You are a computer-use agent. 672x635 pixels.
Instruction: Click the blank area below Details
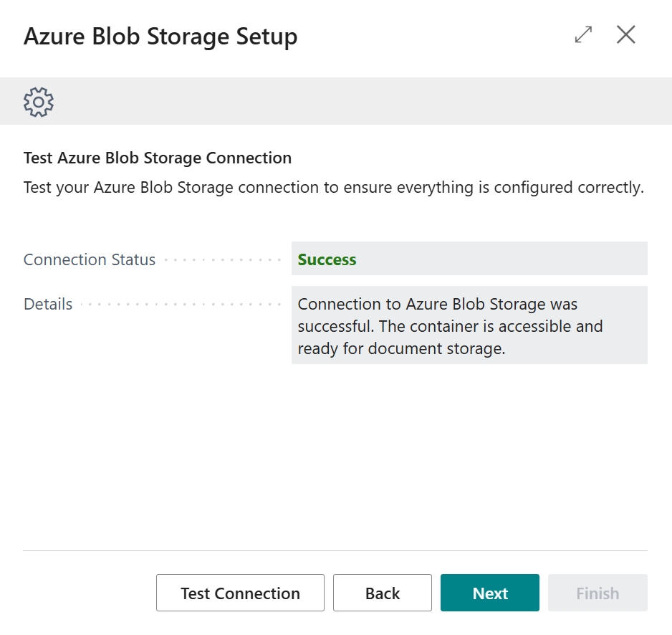click(335, 459)
